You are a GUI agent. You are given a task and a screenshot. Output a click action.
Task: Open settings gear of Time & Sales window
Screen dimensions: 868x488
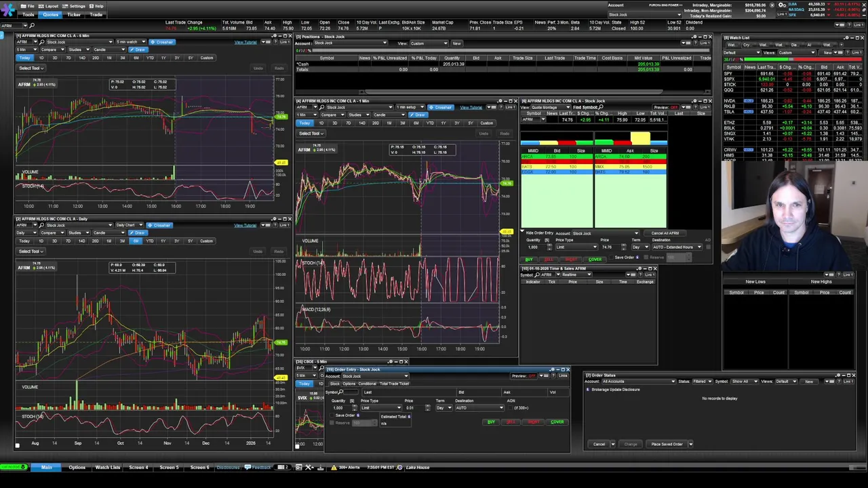(639, 268)
